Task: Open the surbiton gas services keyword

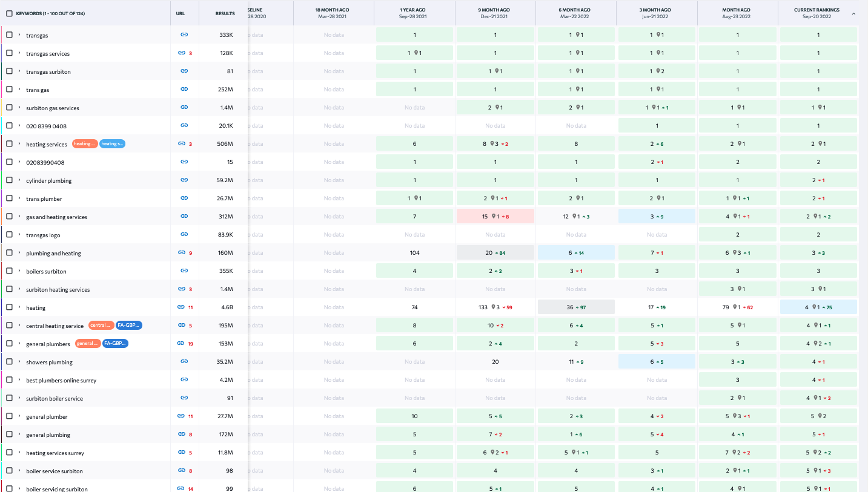Action: pyautogui.click(x=52, y=108)
